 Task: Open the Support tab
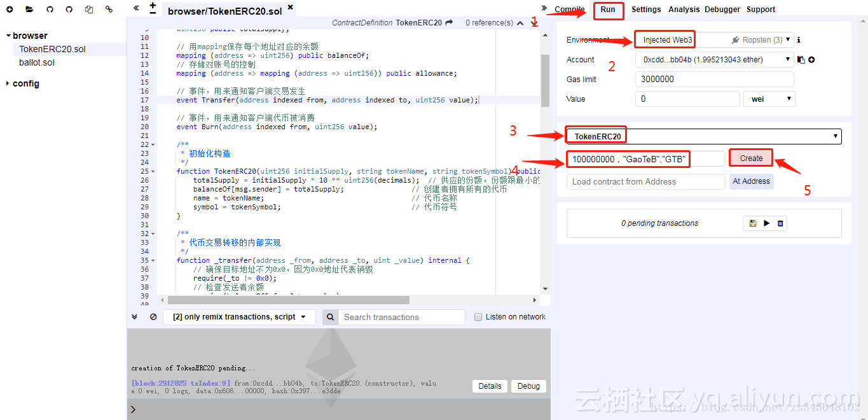[761, 10]
